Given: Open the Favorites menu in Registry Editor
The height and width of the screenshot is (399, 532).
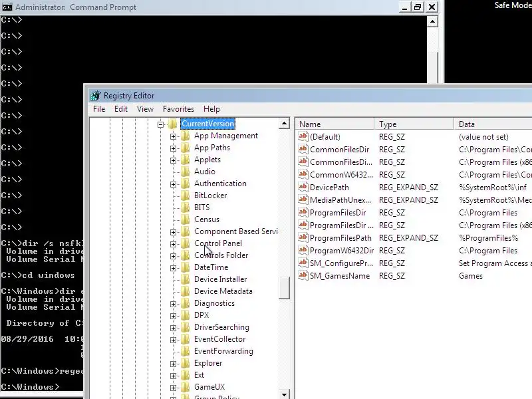Looking at the screenshot, I should [178, 109].
